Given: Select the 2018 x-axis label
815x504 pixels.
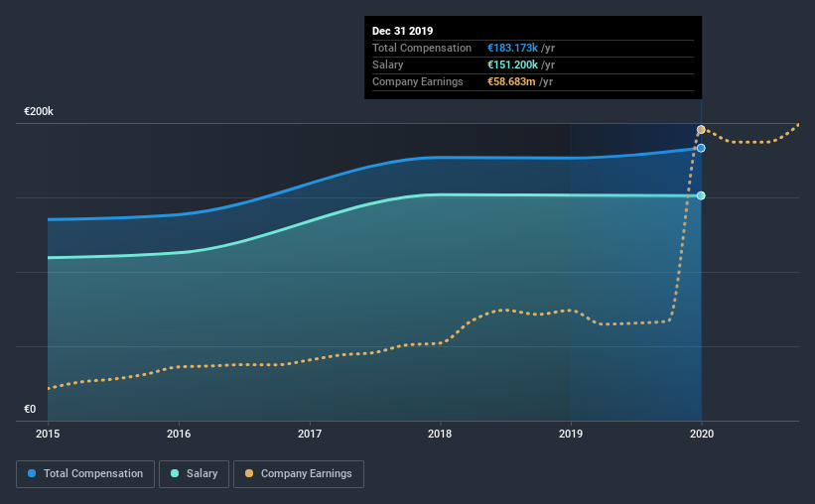Looking at the screenshot, I should click(x=440, y=434).
